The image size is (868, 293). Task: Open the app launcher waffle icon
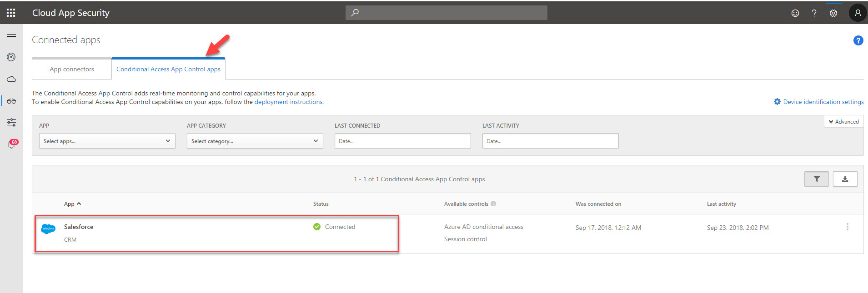point(11,13)
